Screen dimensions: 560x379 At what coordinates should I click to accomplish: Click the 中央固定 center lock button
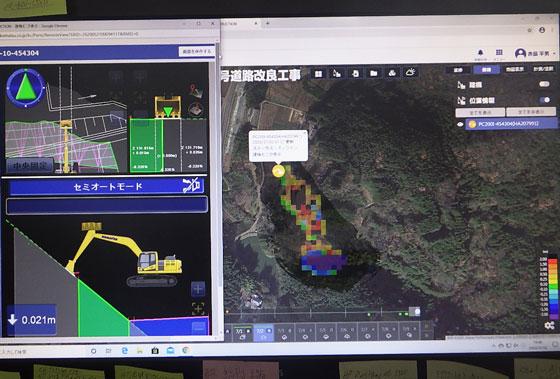(x=30, y=166)
